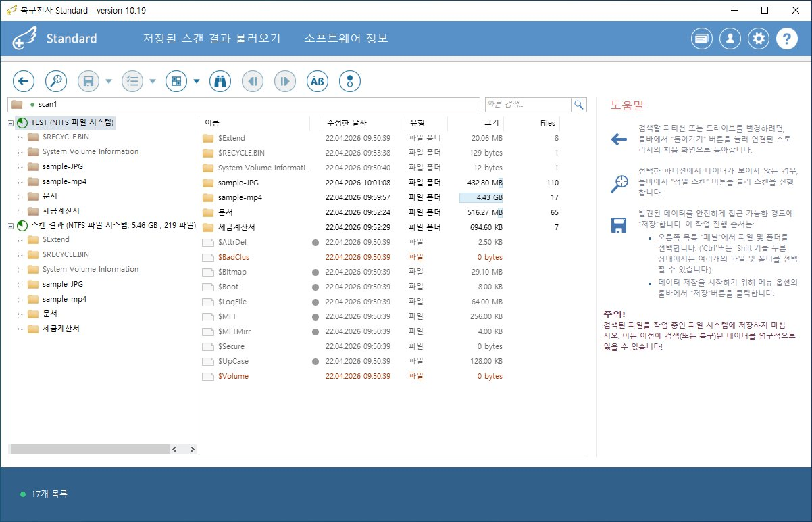The height and width of the screenshot is (522, 812).
Task: Open the log window header icon
Action: click(x=702, y=39)
